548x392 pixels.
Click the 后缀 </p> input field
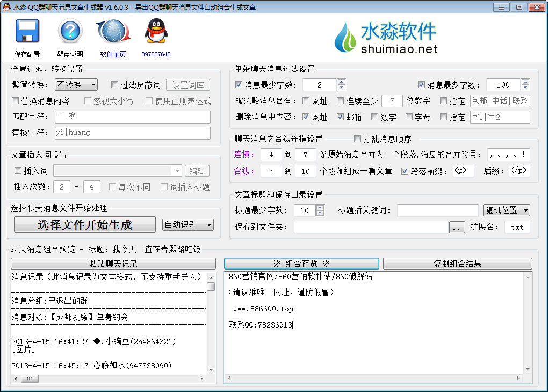point(520,171)
